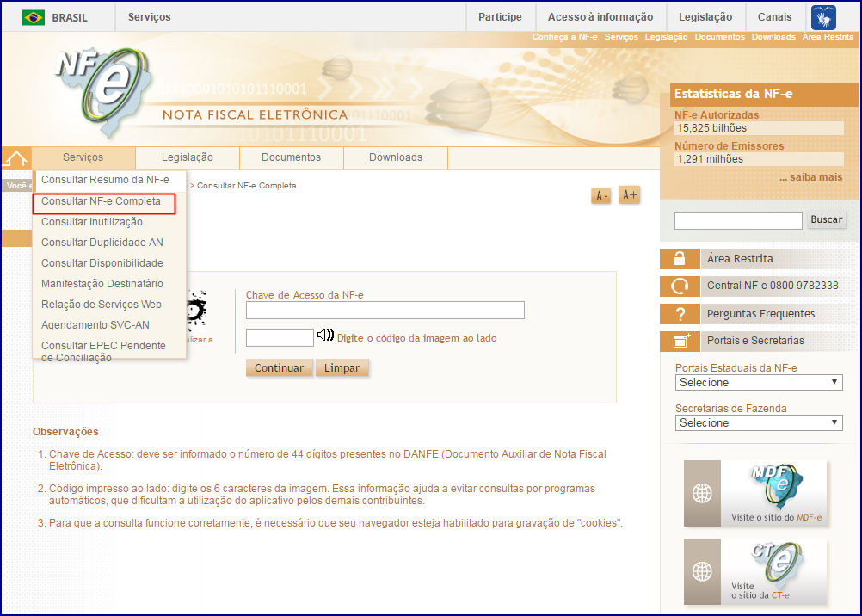Expand Portais Estaduais da NF-e dropdown
862x616 pixels.
tap(759, 382)
